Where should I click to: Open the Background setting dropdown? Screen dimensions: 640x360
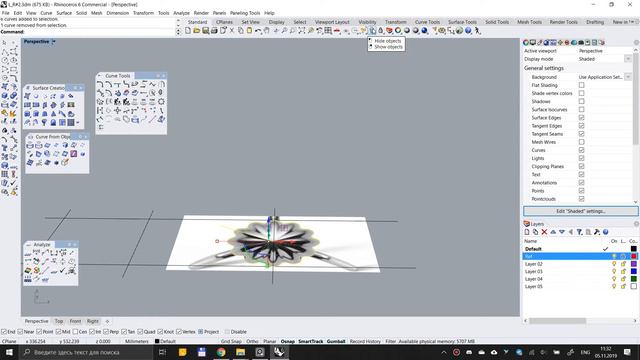[628, 77]
